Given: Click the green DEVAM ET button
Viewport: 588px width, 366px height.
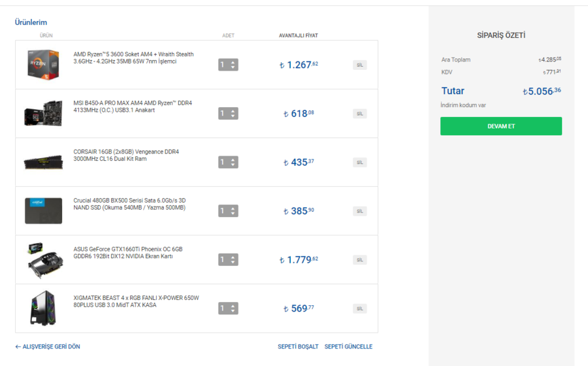Looking at the screenshot, I should point(501,126).
